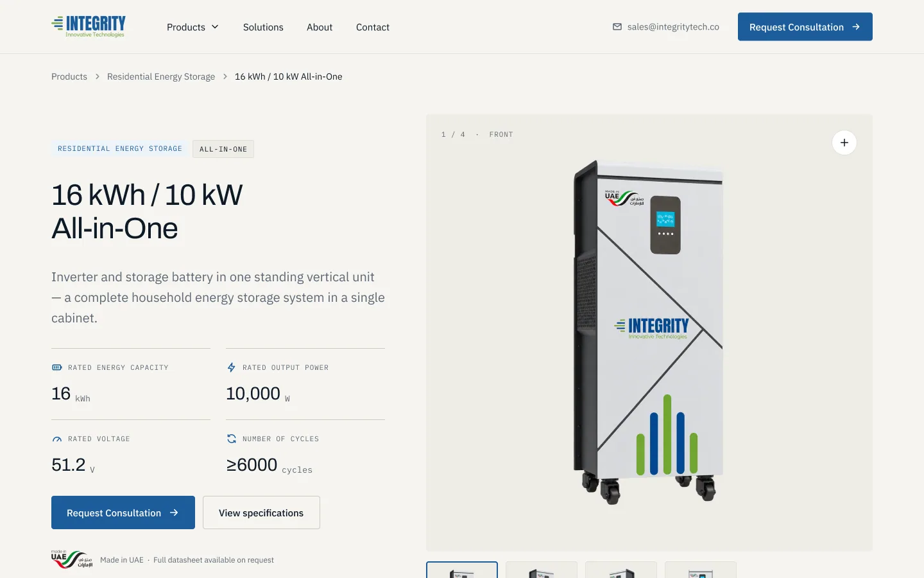Viewport: 924px width, 578px height.
Task: Click the RESIDENTIAL ENERGY STORAGE tag
Action: click(x=120, y=148)
